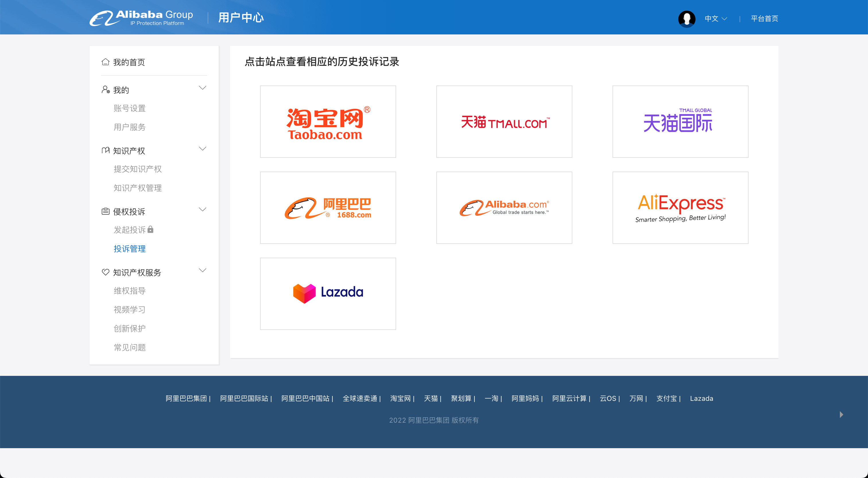
Task: Select 投诉管理 menu item
Action: pyautogui.click(x=130, y=248)
